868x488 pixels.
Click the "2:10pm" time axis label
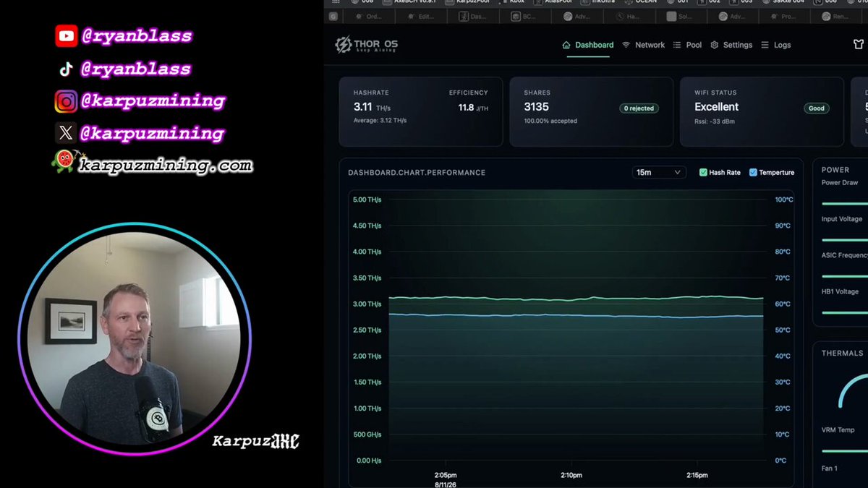[571, 475]
